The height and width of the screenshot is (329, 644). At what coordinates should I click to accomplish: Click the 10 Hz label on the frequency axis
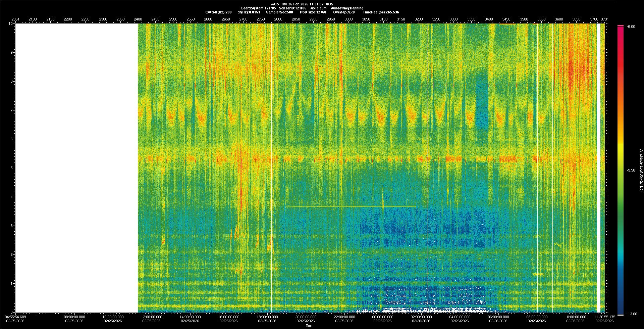[11, 24]
